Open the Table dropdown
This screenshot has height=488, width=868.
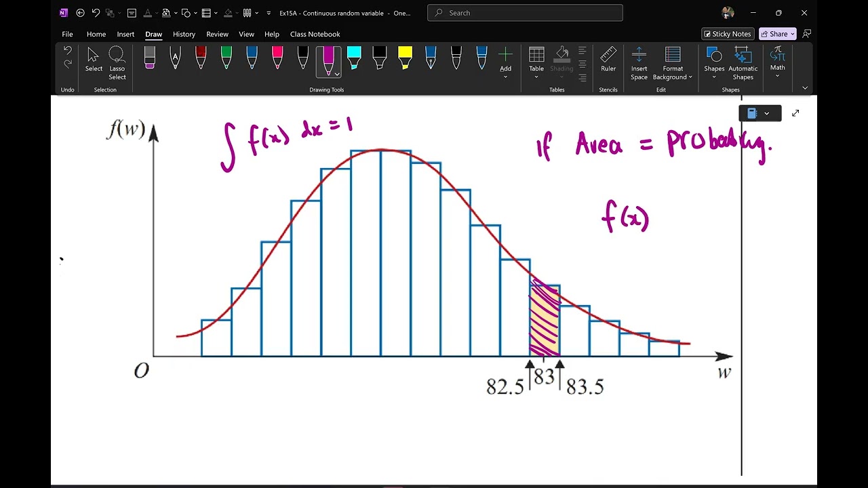pos(536,62)
